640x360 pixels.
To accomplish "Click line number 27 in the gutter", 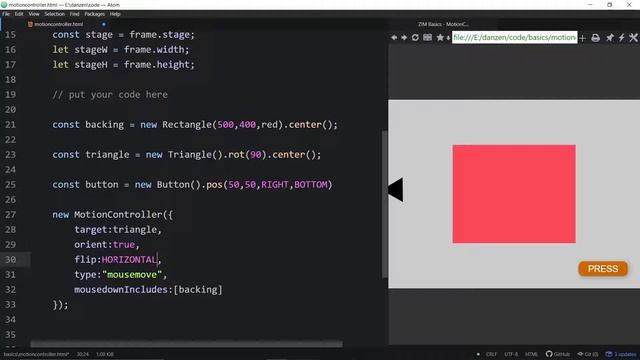I will click(10, 215).
